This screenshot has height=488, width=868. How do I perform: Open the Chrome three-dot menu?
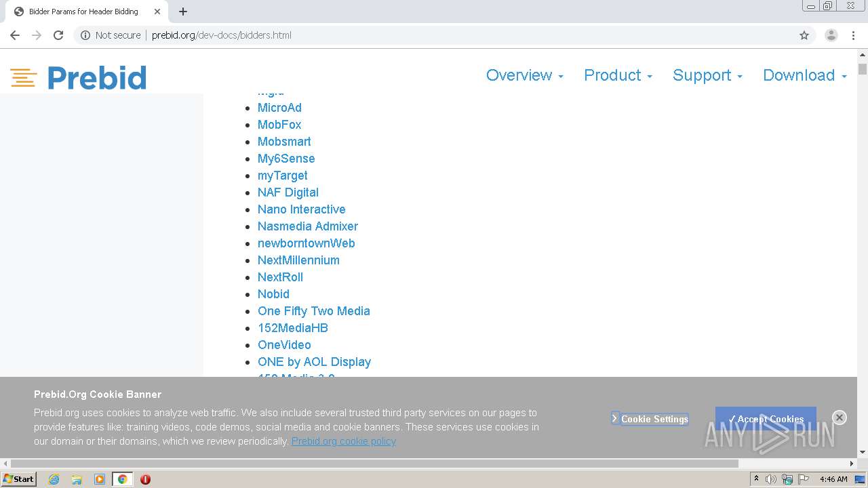point(854,35)
